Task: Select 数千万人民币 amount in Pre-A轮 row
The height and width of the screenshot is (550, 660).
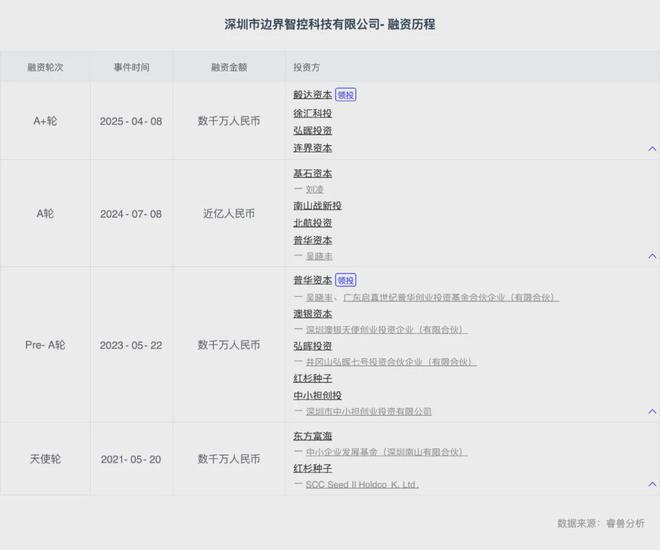Action: 229,345
